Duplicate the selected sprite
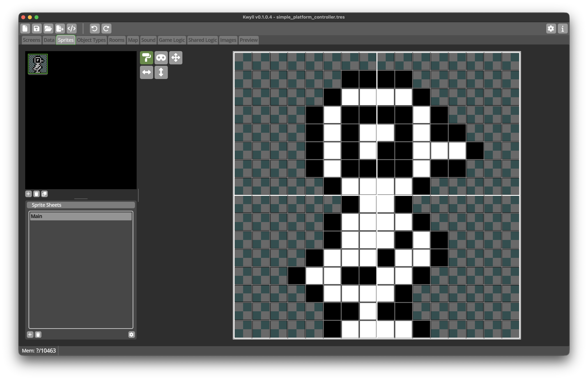Screen dimensions: 588x380 tap(44, 194)
